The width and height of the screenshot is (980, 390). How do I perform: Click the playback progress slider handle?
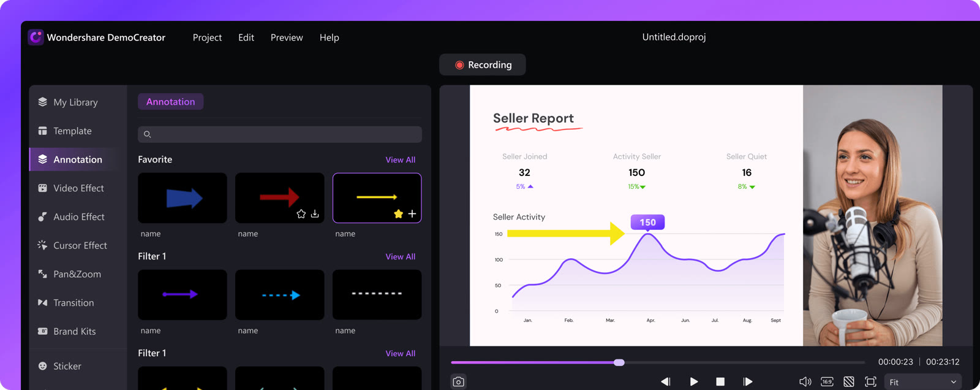pos(619,362)
